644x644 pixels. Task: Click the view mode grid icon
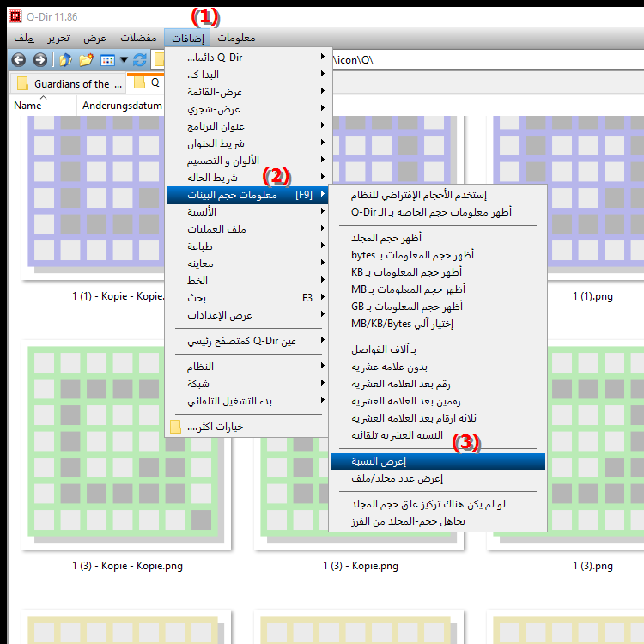pyautogui.click(x=107, y=60)
